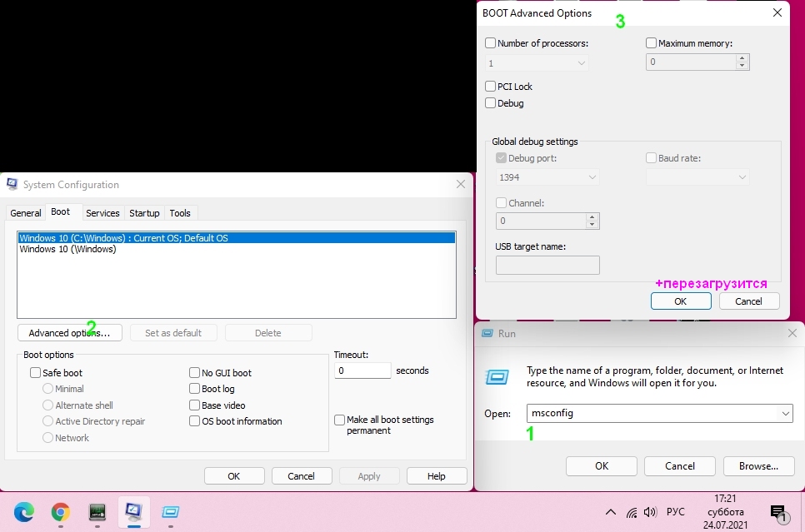Image resolution: width=805 pixels, height=532 pixels.
Task: Switch to the Run dialog taskbar icon
Action: pyautogui.click(x=171, y=512)
